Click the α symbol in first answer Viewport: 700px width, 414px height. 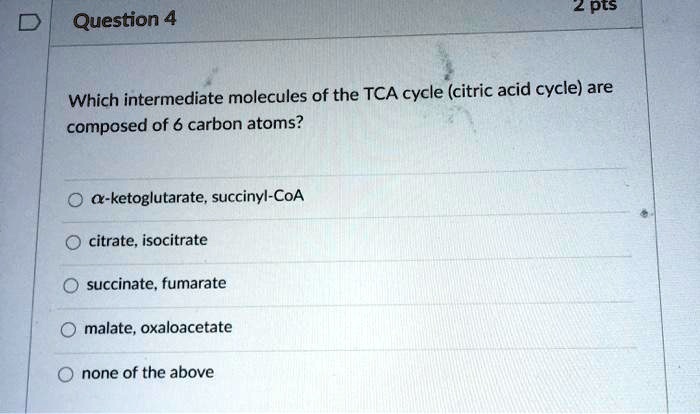click(x=97, y=198)
